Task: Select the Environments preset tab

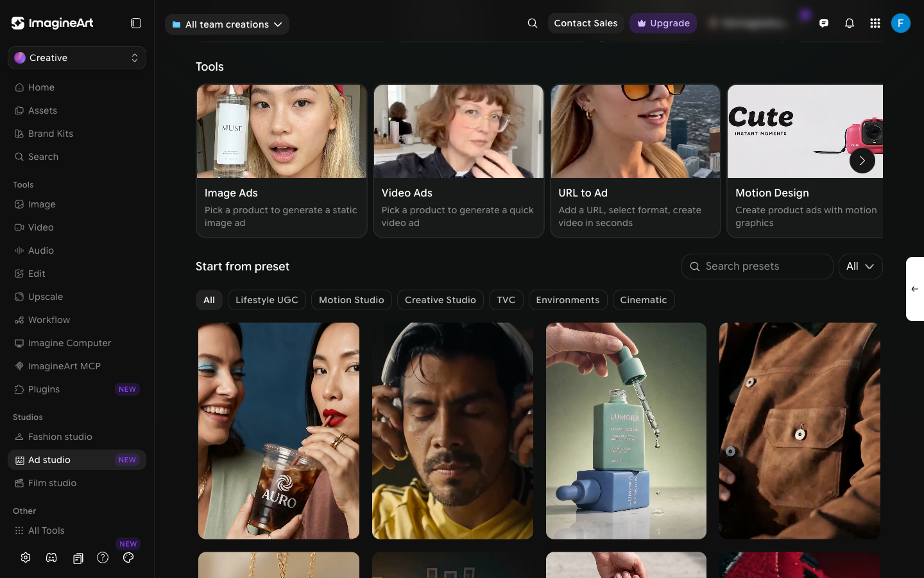Action: coord(568,300)
